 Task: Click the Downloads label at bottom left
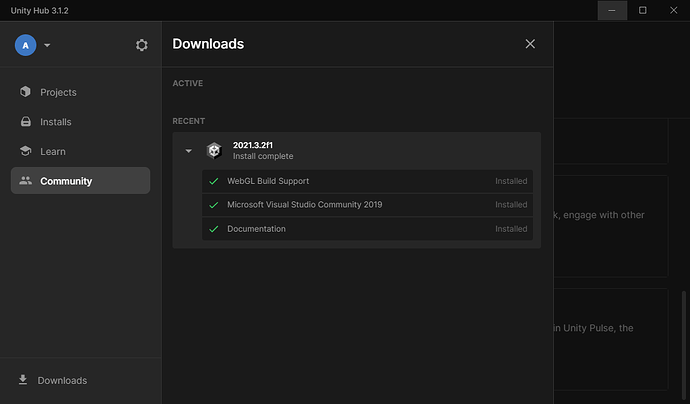(x=62, y=380)
